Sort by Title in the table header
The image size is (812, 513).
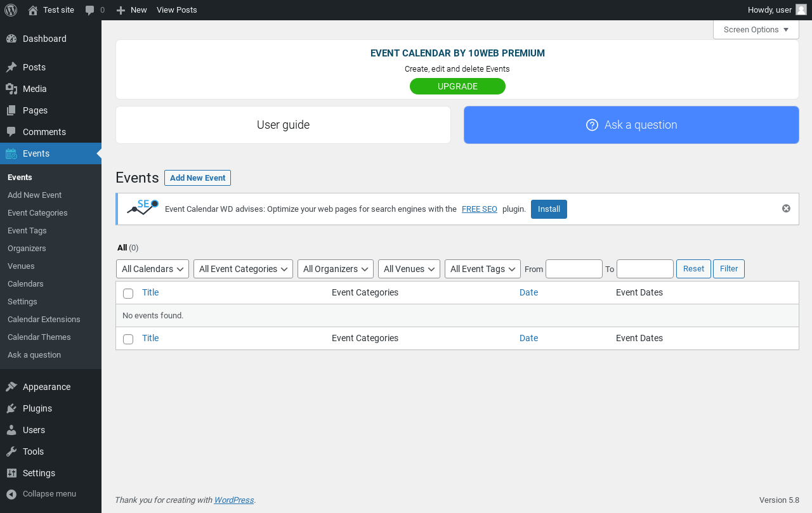150,292
